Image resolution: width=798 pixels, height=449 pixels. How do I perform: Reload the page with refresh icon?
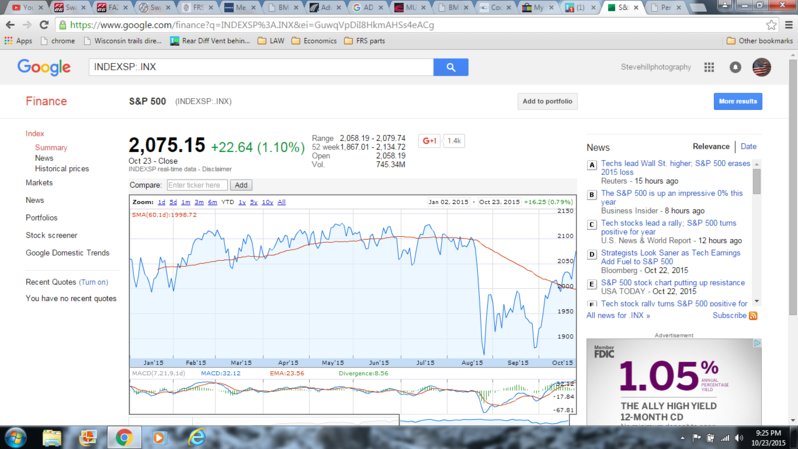(44, 24)
